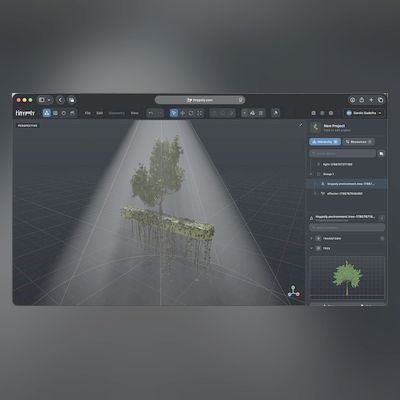Click the project icon beside New Project
400x400 pixels.
[x=315, y=127]
